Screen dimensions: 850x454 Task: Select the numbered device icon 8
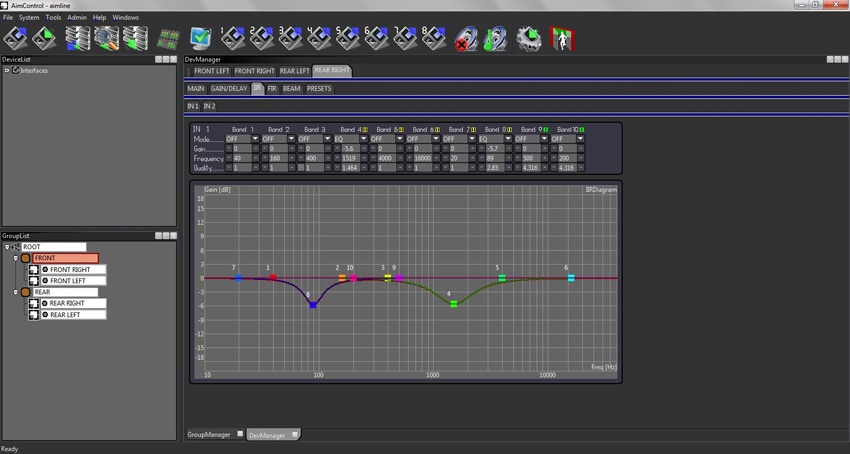click(434, 39)
